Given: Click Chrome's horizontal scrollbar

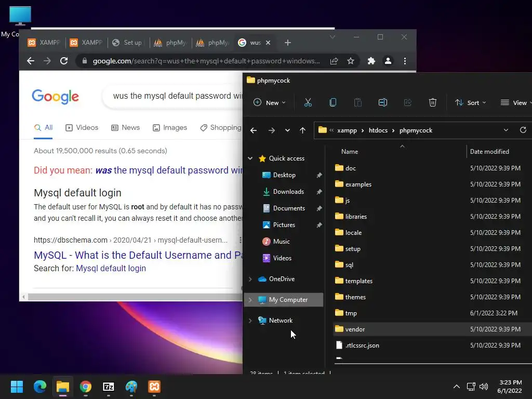Looking at the screenshot, I should pyautogui.click(x=135, y=297).
